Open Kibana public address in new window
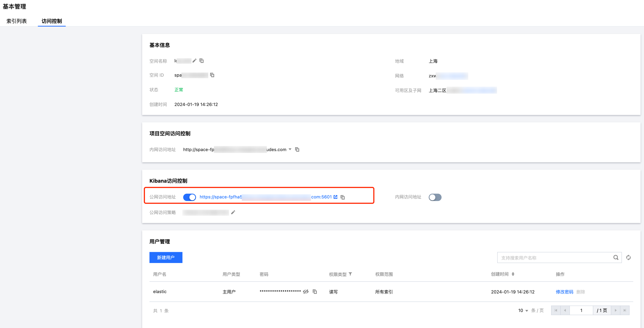 tap(335, 197)
